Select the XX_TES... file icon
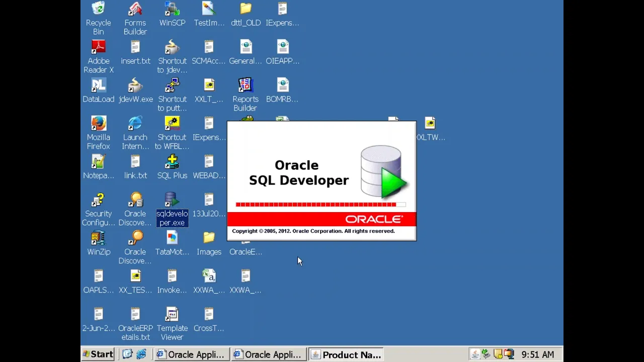 (x=135, y=282)
